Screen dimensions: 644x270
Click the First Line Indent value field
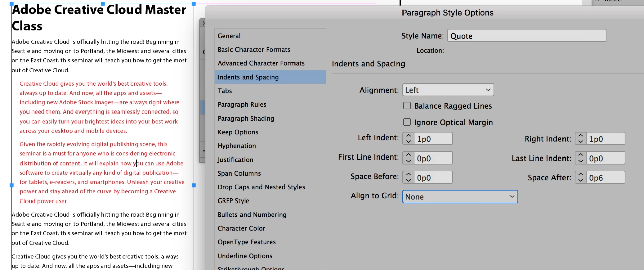pyautogui.click(x=433, y=158)
